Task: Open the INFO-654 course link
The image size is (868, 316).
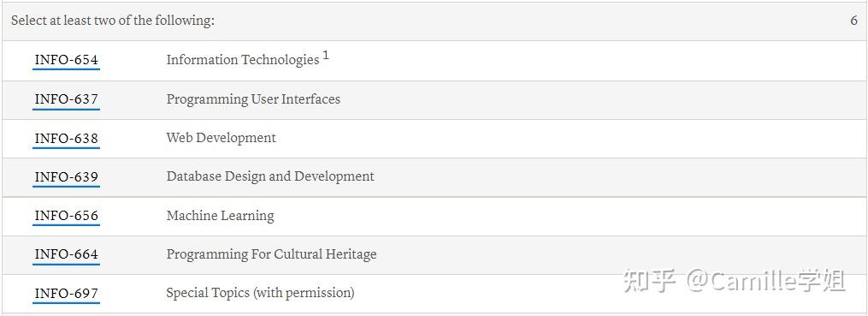Action: pos(67,60)
